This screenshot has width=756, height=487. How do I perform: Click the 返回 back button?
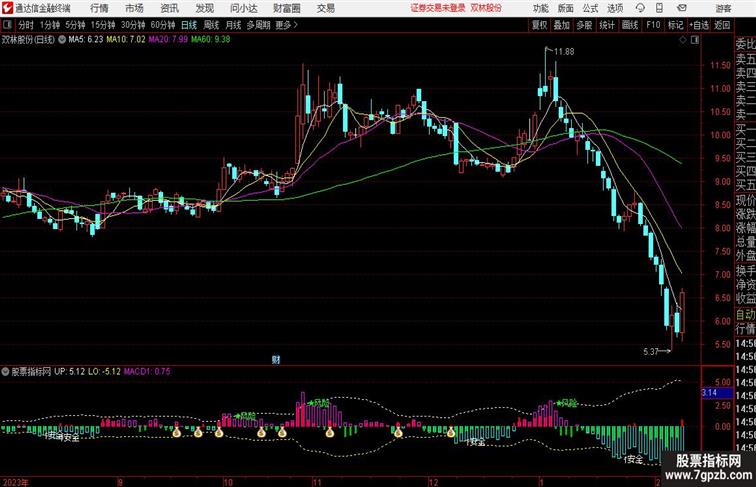pos(722,25)
